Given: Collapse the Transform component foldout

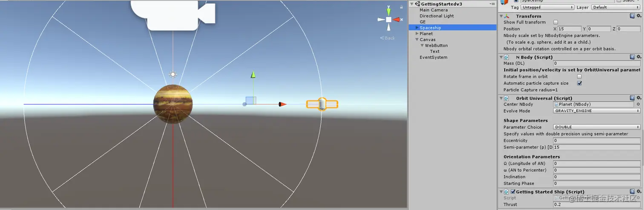Looking at the screenshot, I should [501, 16].
